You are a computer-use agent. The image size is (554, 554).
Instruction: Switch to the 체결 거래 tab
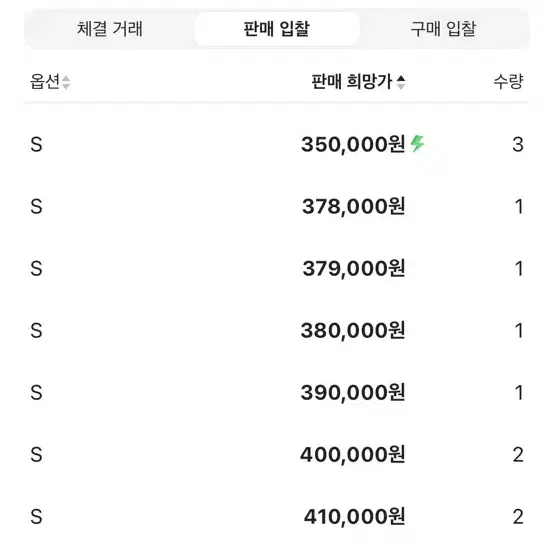pyautogui.click(x=110, y=29)
